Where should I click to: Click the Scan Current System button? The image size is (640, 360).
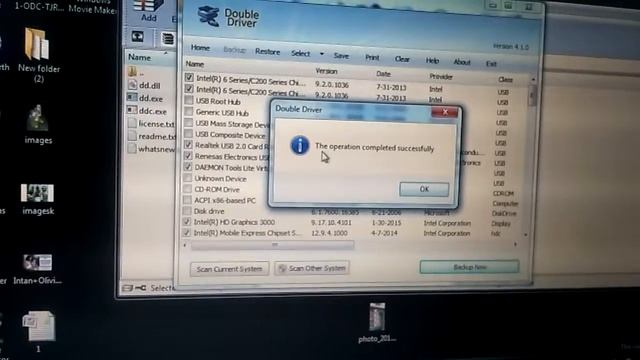point(229,269)
